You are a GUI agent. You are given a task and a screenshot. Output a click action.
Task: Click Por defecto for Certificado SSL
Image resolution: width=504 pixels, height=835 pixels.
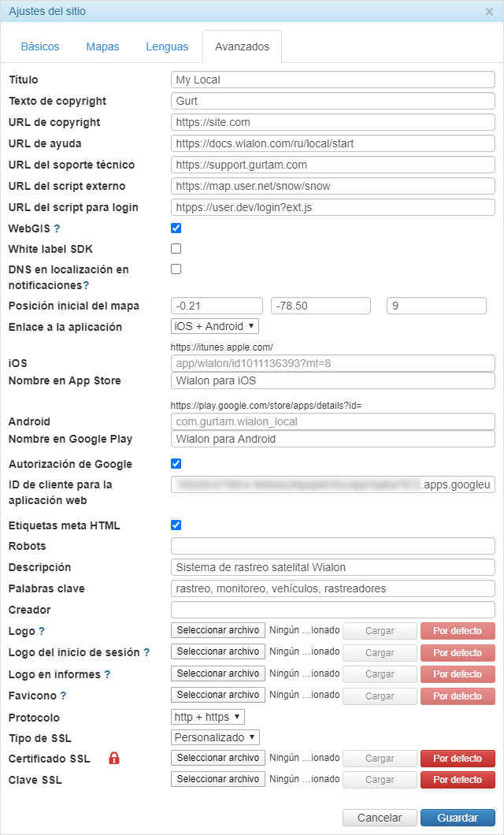point(458,759)
